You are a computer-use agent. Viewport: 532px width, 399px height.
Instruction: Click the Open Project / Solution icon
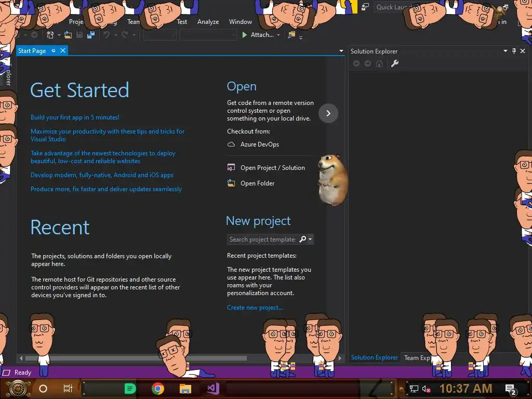[x=231, y=167]
